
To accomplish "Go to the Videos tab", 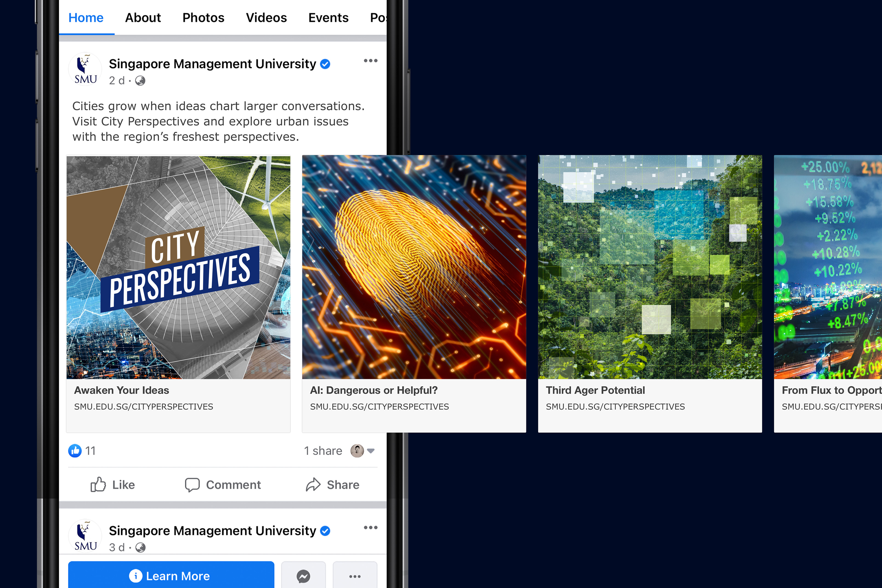I will coord(266,18).
